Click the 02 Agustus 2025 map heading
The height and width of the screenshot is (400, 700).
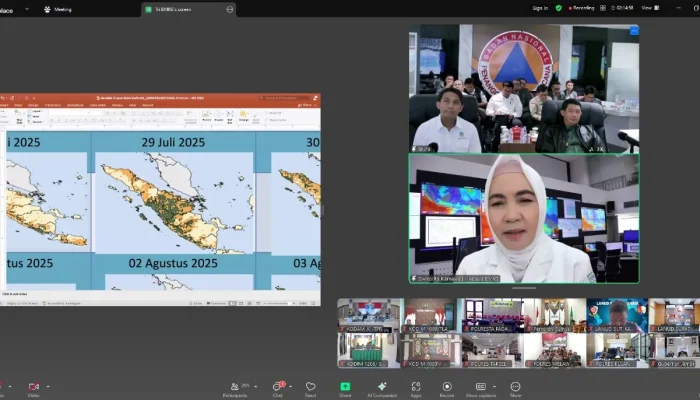(173, 263)
